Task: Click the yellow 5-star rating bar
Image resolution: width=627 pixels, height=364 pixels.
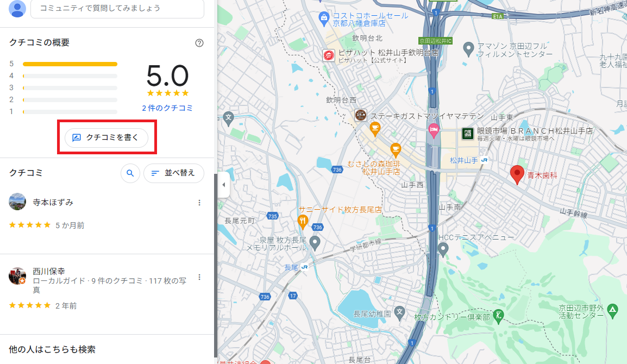Action: 70,64
